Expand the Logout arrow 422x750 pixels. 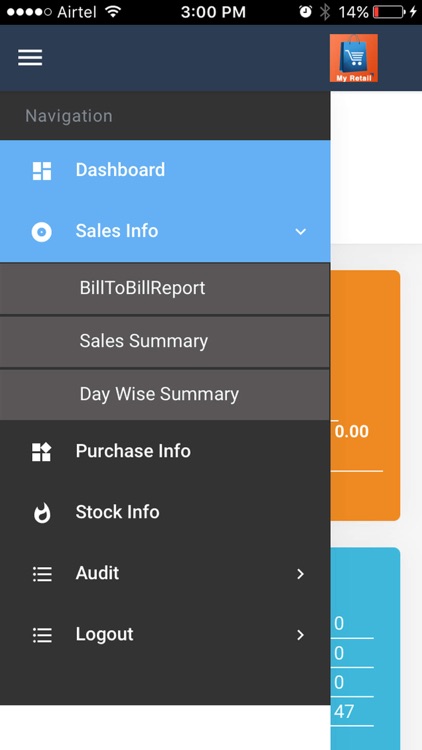click(300, 635)
